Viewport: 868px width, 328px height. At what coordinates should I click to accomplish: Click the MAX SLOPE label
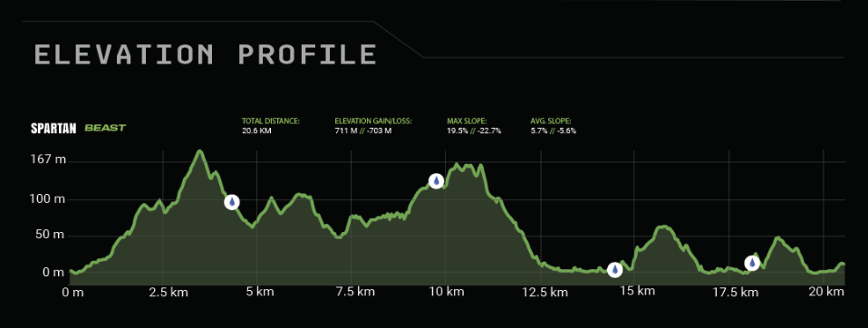(467, 121)
